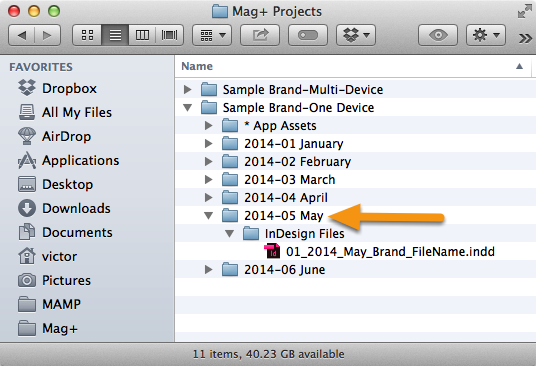The image size is (536, 366).
Task: Select 01_2014_May_Brand_FileName.indd file
Action: tap(390, 252)
